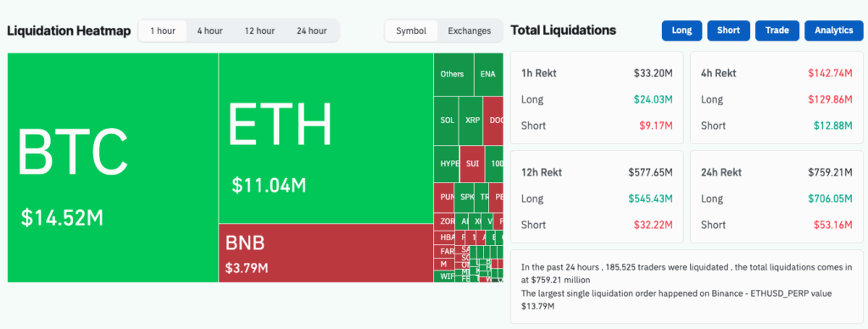
Task: Click the SOL heatmap tile
Action: point(446,120)
